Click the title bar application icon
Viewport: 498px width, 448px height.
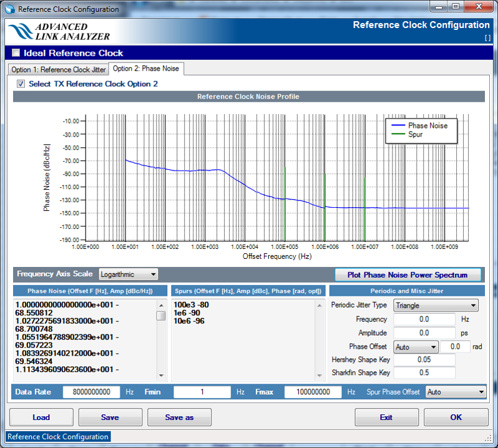click(10, 9)
